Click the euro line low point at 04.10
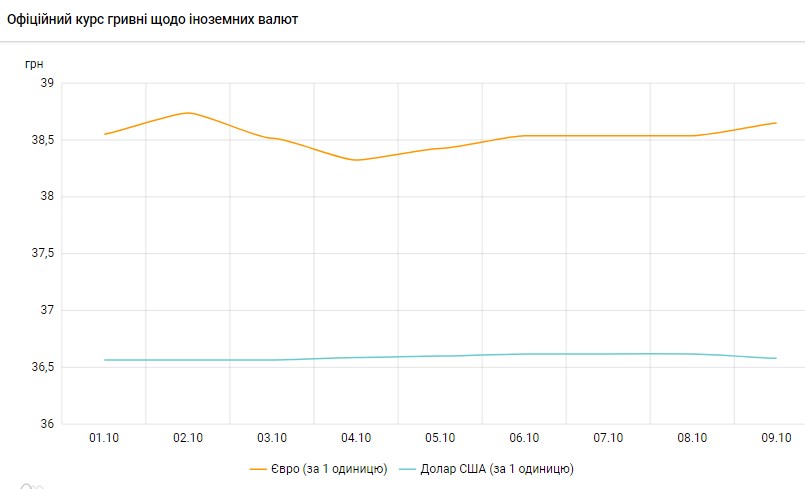Image resolution: width=805 pixels, height=489 pixels. (356, 160)
